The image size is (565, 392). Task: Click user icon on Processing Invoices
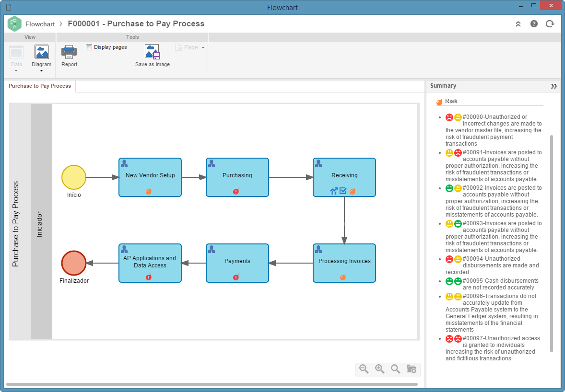click(318, 250)
